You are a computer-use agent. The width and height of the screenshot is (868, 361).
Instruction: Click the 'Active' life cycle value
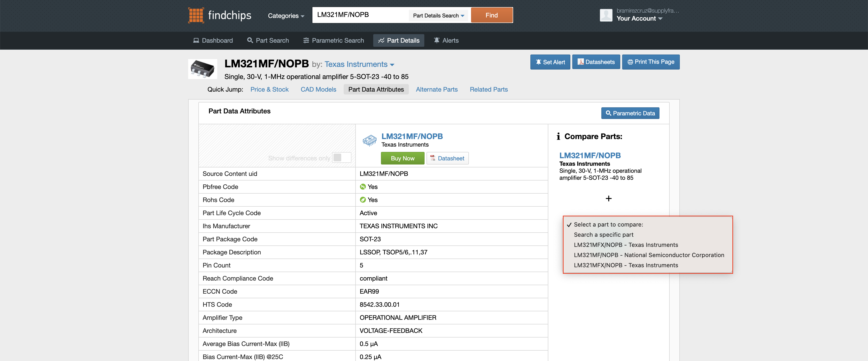click(368, 213)
